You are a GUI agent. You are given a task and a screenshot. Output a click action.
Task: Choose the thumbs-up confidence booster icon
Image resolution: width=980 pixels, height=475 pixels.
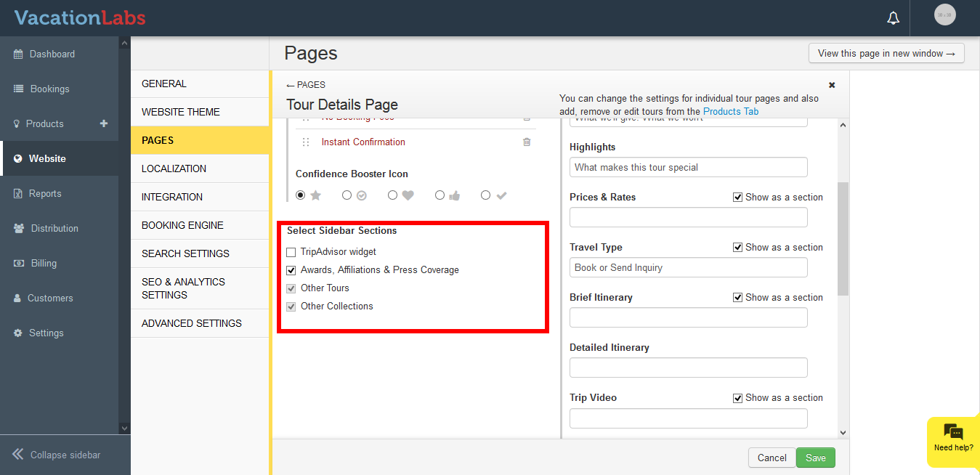(440, 195)
